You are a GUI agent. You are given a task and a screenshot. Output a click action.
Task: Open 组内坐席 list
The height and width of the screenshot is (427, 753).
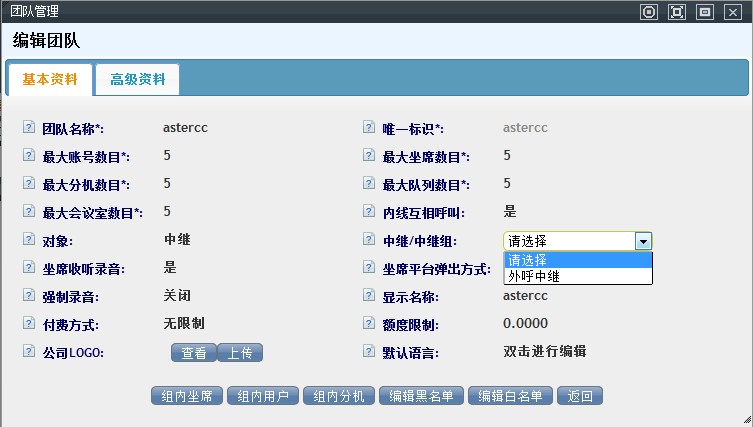point(187,396)
